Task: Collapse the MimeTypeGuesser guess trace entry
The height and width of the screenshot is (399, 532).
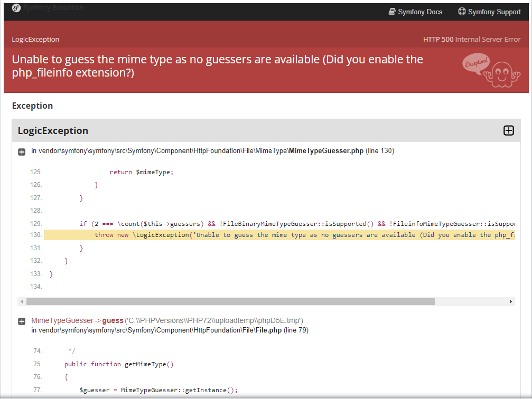Action: click(x=22, y=321)
